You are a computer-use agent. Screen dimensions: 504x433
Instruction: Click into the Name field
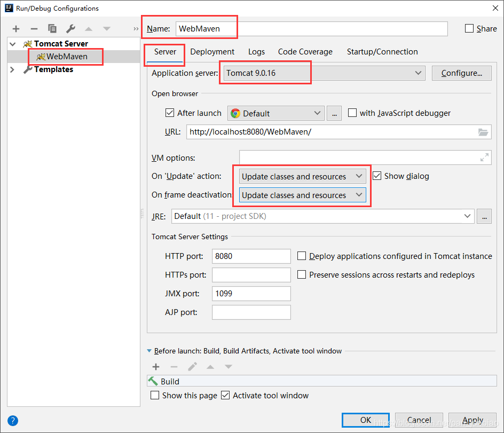(x=311, y=29)
